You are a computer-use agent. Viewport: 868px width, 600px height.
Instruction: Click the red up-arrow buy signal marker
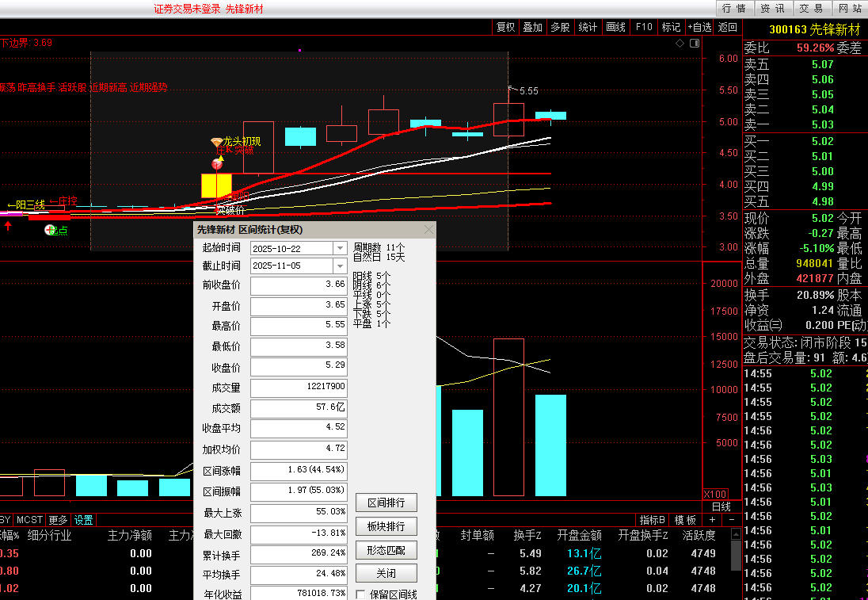(8, 226)
